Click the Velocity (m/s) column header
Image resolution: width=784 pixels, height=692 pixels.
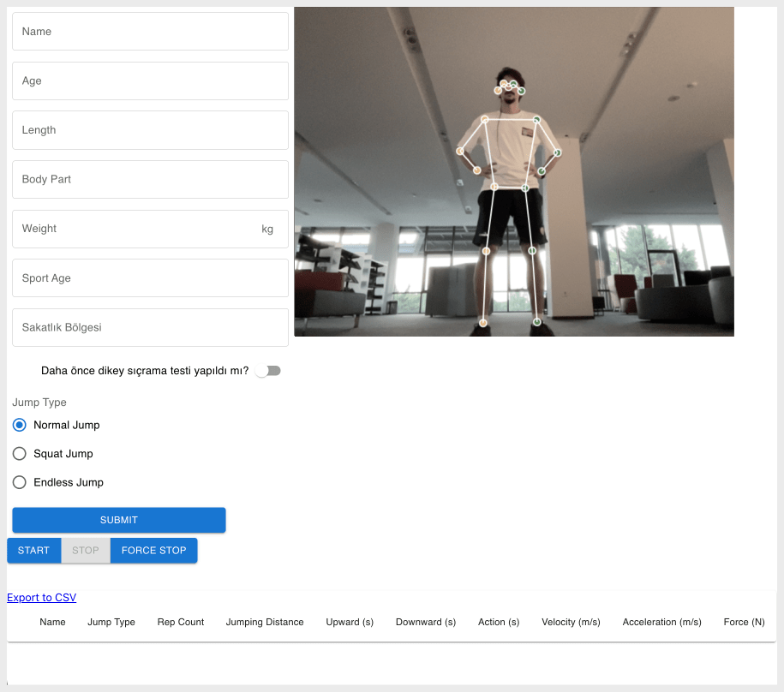[x=571, y=623]
